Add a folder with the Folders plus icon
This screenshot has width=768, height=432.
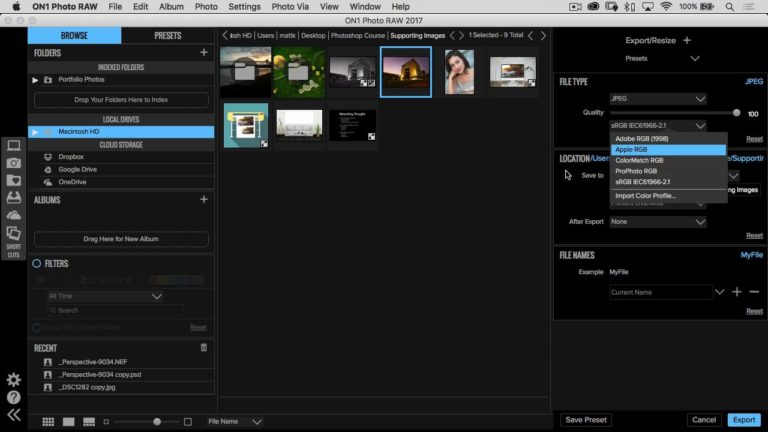point(204,52)
